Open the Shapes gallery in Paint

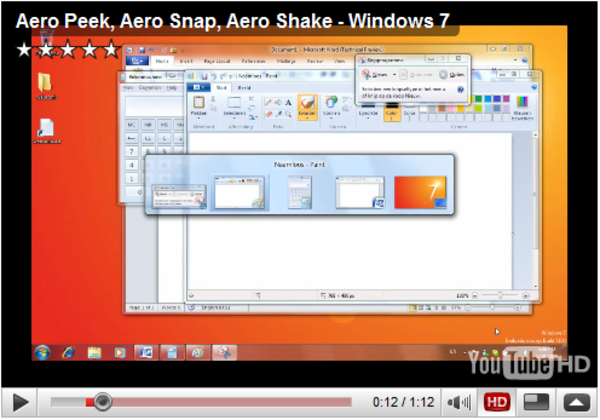(331, 106)
